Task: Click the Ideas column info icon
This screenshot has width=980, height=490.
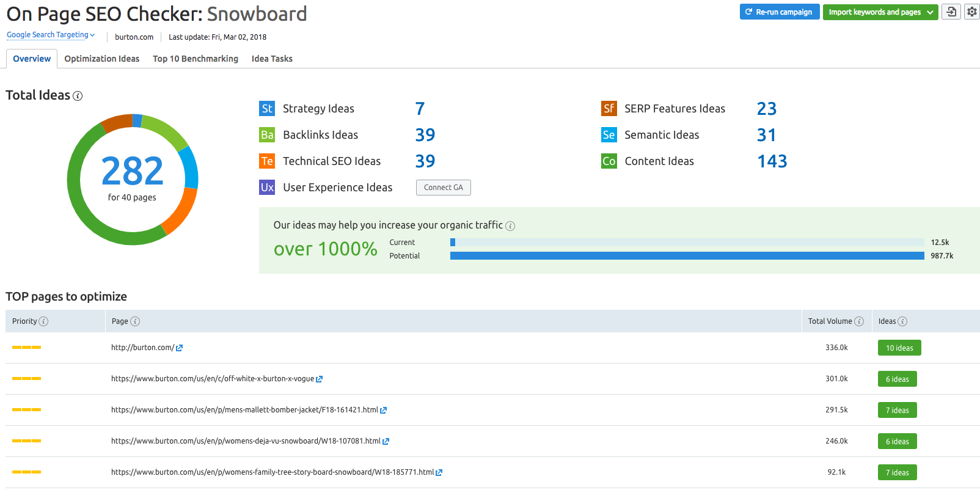Action: point(902,321)
